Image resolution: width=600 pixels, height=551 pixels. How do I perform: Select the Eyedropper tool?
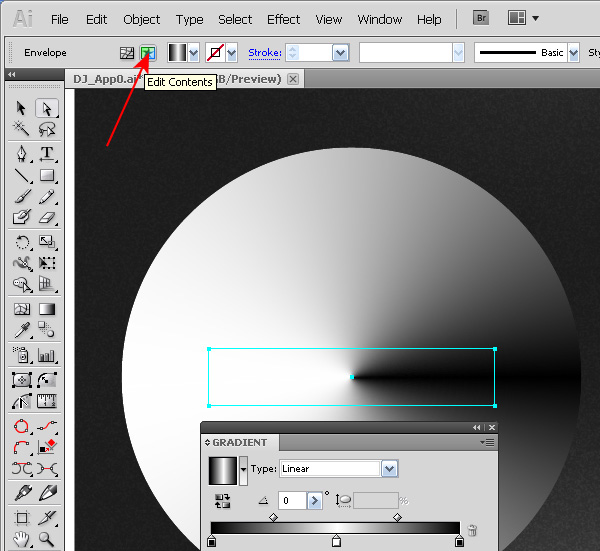[22, 329]
